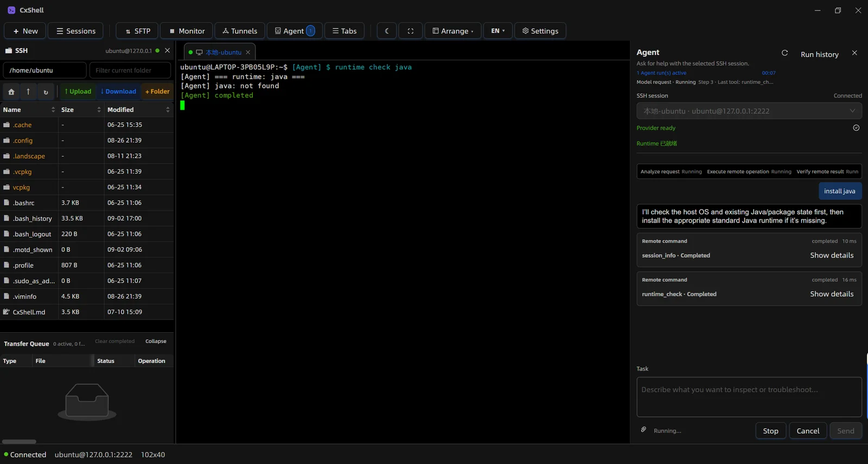Click the Task description input field
Screen dimensions: 868x464
749,397
